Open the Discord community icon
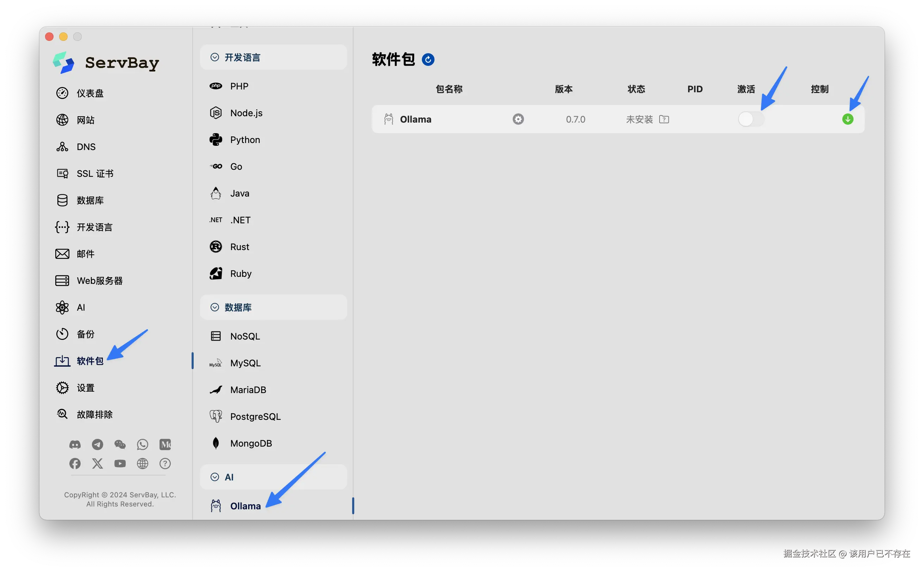 click(x=75, y=444)
